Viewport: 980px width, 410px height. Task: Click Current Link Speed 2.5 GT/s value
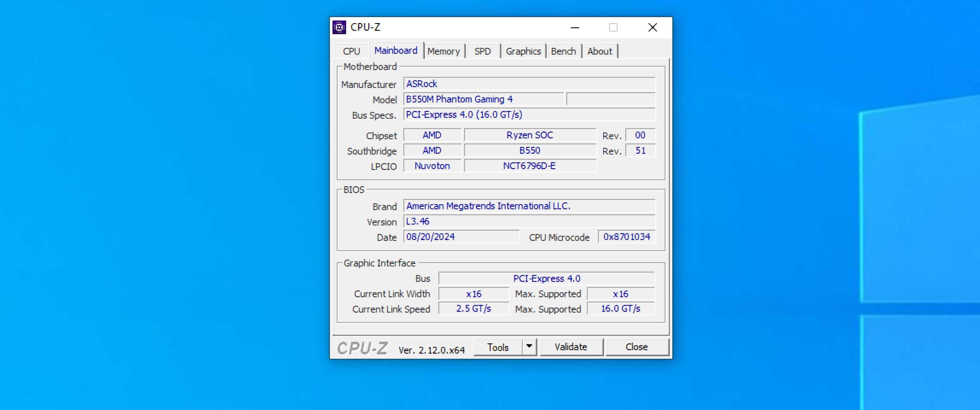click(x=474, y=308)
